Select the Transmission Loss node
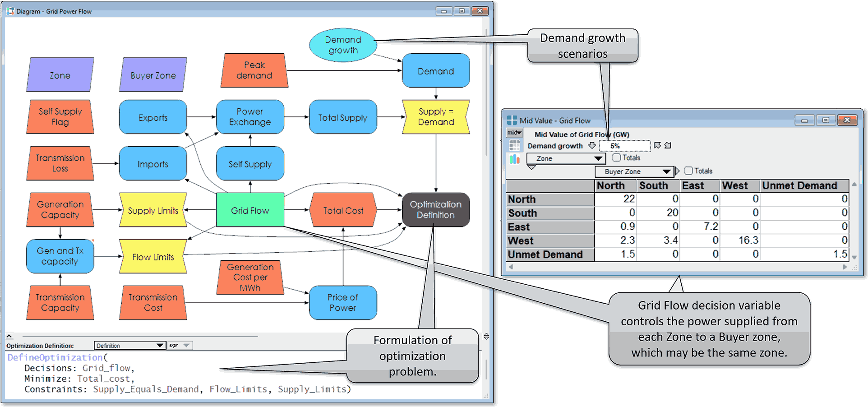868x407 pixels. (60, 163)
